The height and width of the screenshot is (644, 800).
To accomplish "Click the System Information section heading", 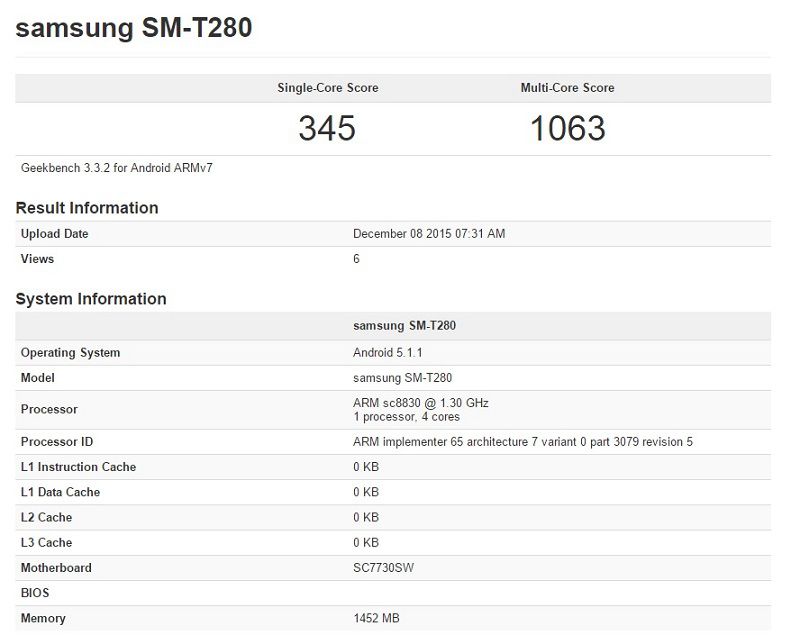I will click(x=91, y=299).
